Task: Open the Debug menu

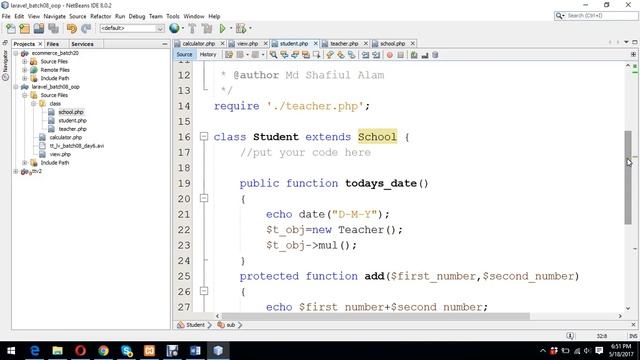Action: 137,16
